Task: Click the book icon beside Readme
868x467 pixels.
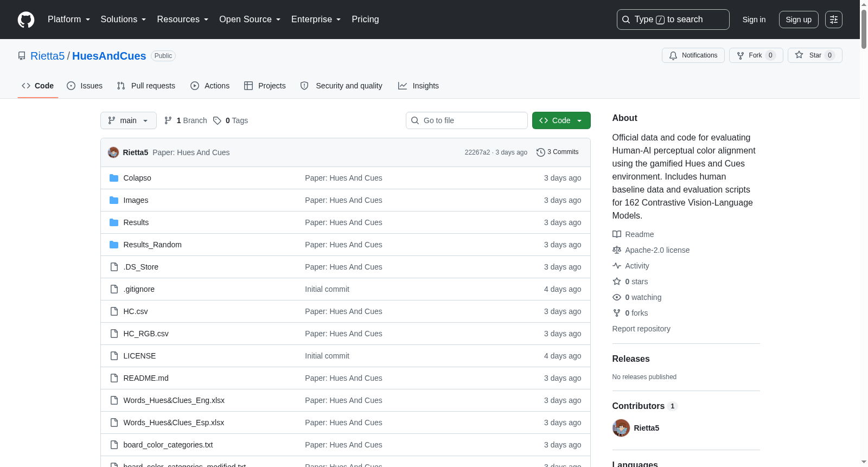Action: click(x=617, y=234)
